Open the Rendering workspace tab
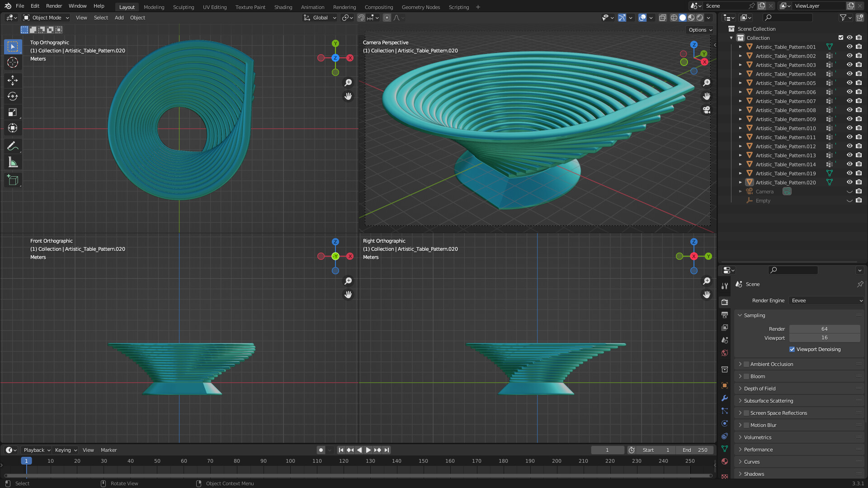Image resolution: width=868 pixels, height=488 pixels. 344,7
